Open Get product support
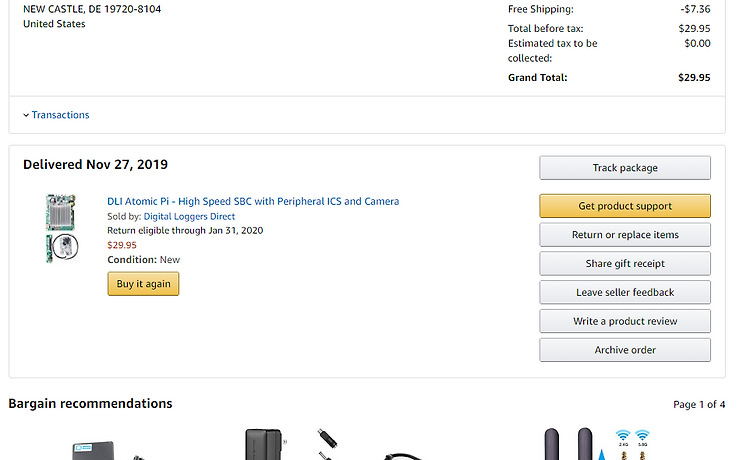This screenshot has height=460, width=750. (625, 206)
